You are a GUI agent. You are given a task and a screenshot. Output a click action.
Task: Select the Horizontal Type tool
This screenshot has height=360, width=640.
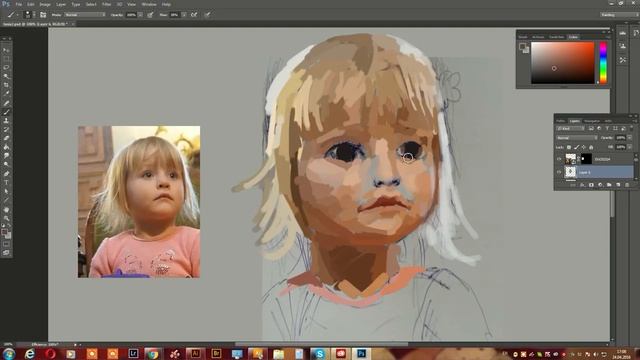tap(6, 182)
